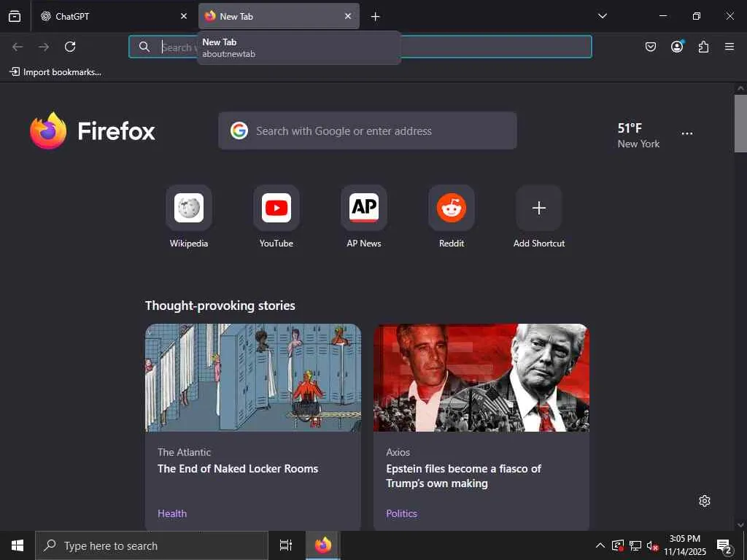
Task: Open the Axios story image
Action: pos(481,378)
